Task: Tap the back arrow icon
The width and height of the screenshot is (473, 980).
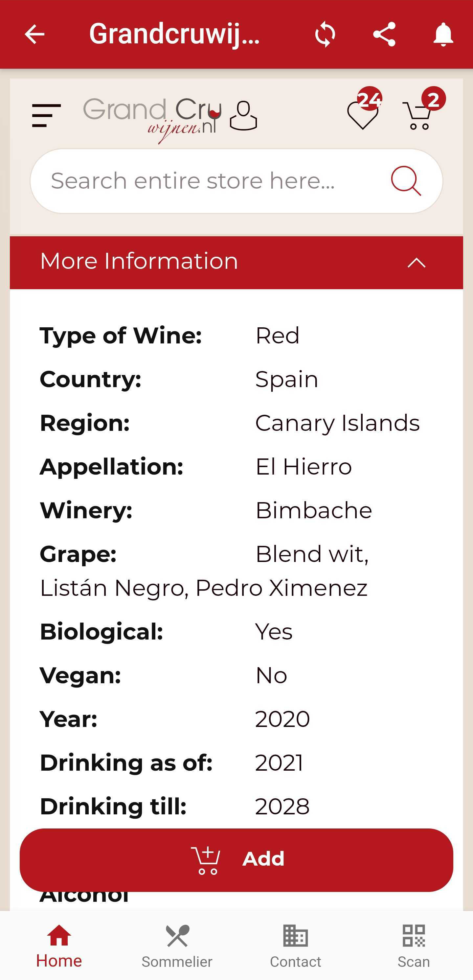Action: click(x=34, y=34)
